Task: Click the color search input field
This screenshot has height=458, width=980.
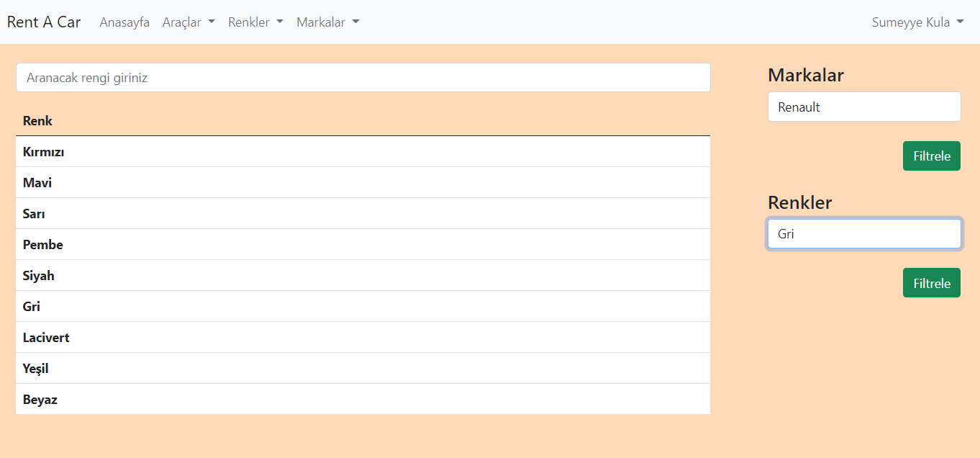Action: coord(363,77)
